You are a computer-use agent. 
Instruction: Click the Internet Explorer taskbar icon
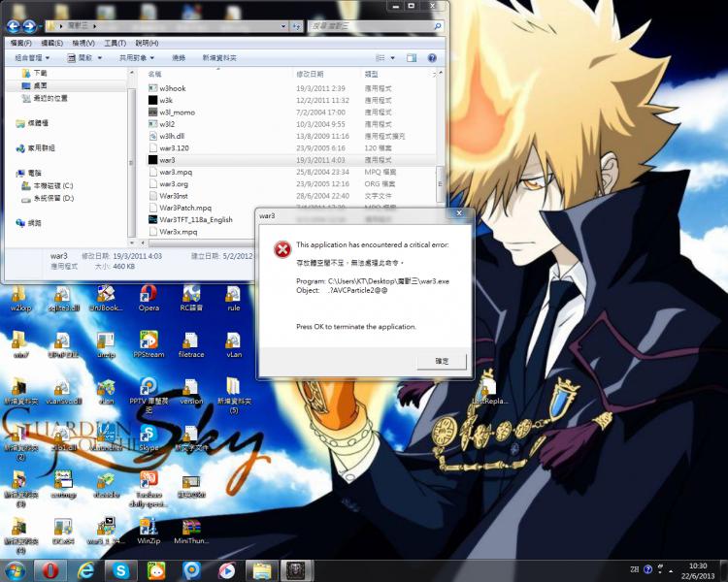tap(86, 570)
